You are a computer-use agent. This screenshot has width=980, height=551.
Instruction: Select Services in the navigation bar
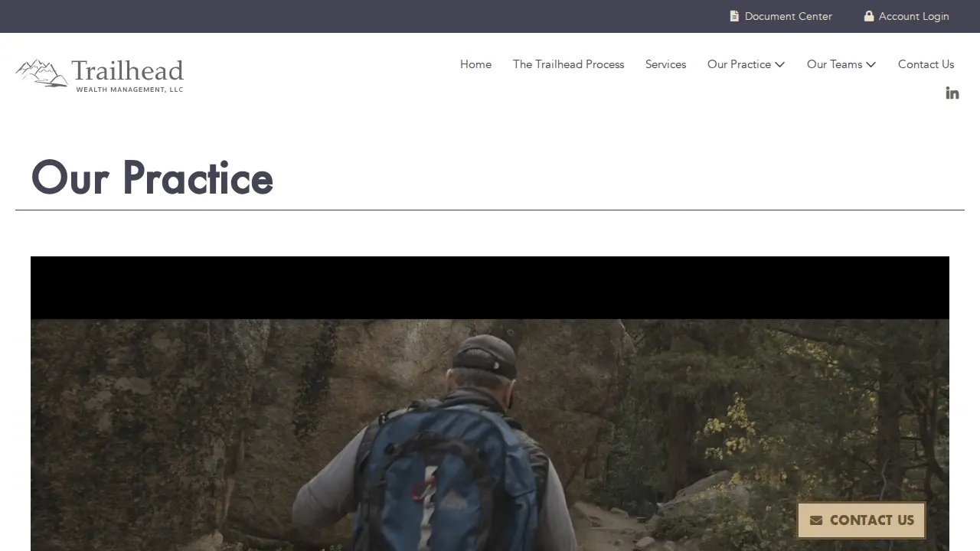click(x=665, y=64)
